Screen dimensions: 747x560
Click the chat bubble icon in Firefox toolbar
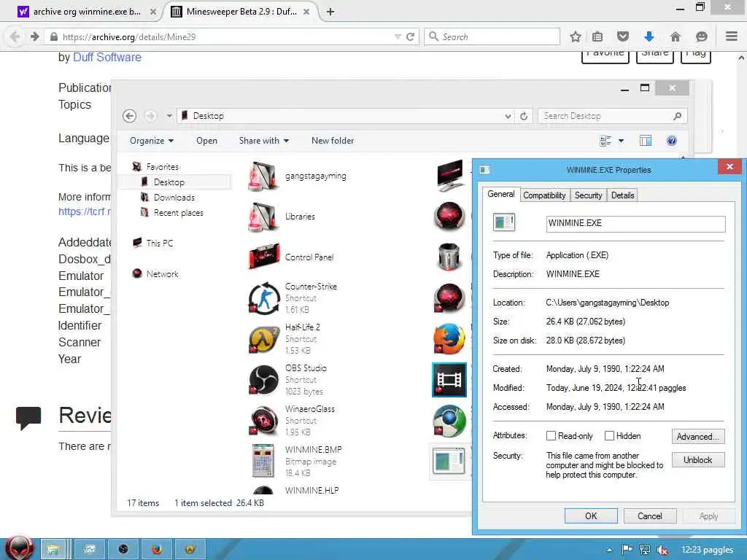tap(701, 36)
